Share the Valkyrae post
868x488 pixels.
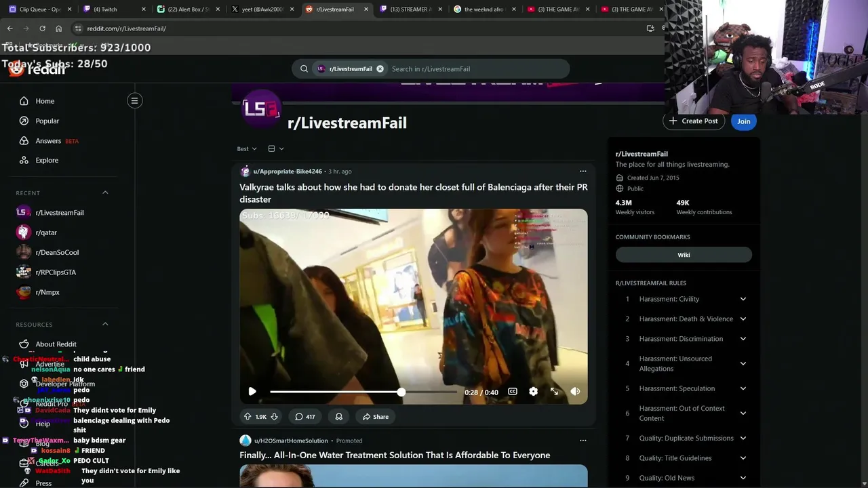[x=375, y=417]
